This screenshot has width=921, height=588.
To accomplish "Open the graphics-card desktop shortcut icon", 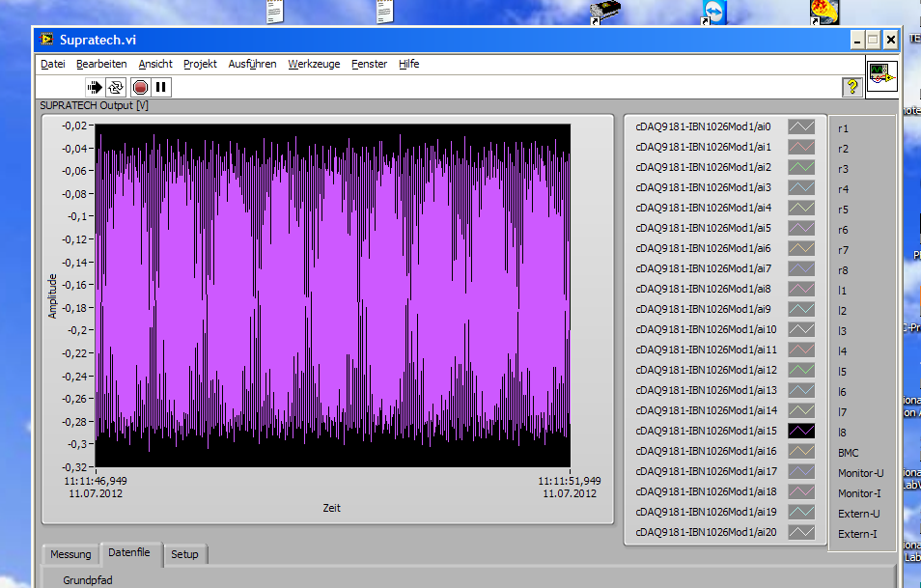I will click(x=605, y=12).
